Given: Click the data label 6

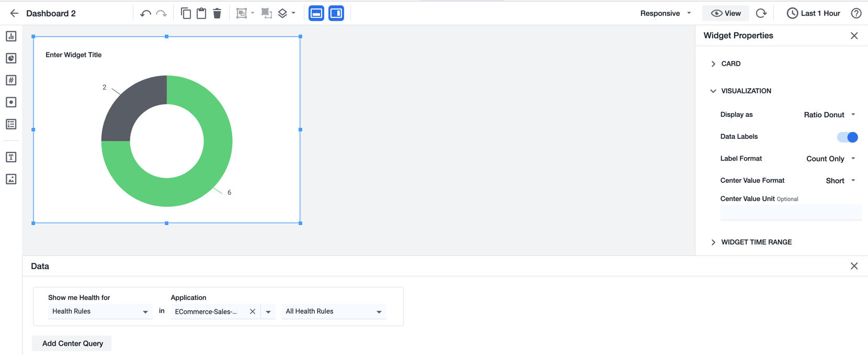Looking at the screenshot, I should click(x=229, y=193).
